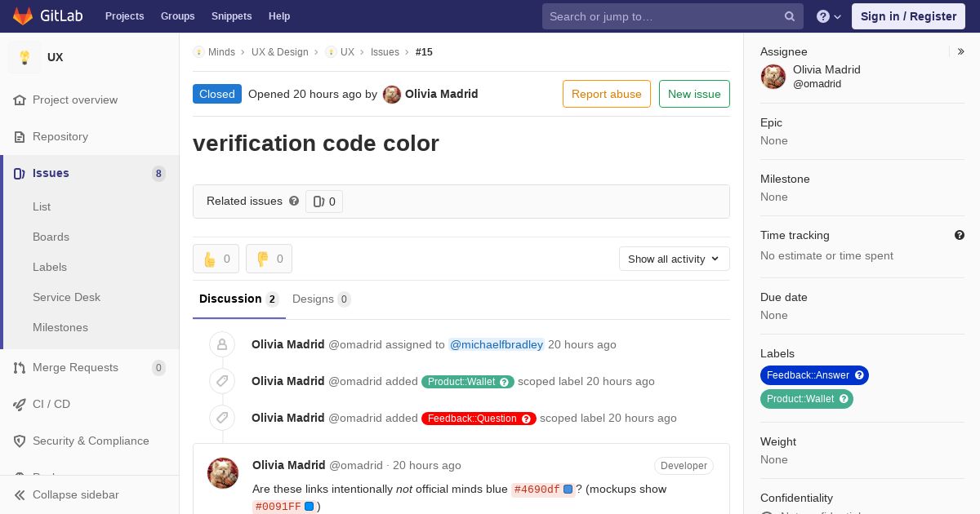Click the Report abuse button
Screen dimensions: 980x514
pos(606,94)
